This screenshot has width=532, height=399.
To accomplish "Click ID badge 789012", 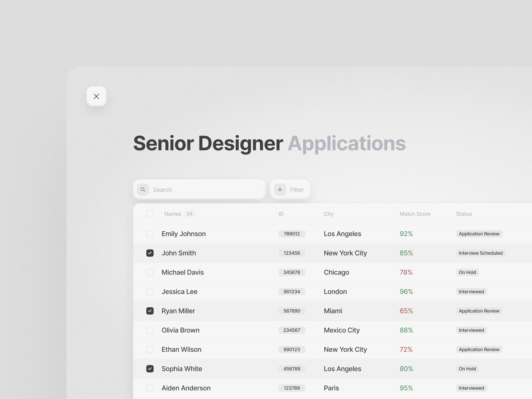I will (x=292, y=234).
